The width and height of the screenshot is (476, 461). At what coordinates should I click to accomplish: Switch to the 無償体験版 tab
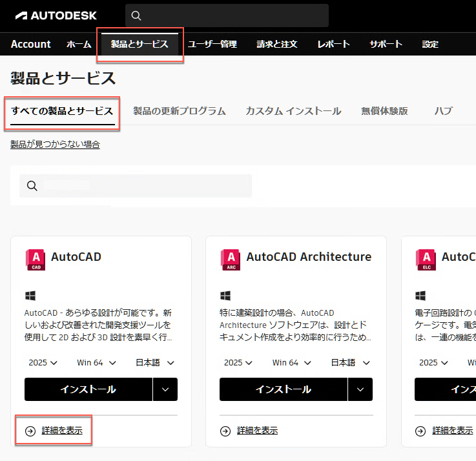[384, 111]
